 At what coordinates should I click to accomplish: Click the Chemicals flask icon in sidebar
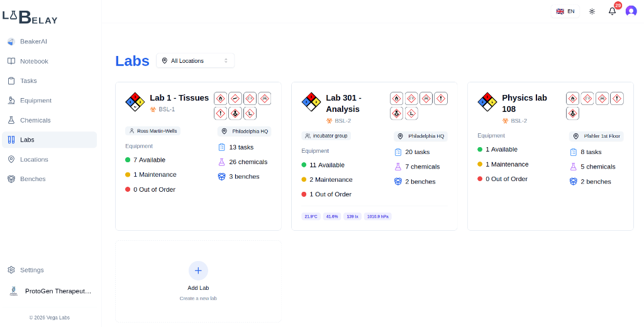[11, 120]
